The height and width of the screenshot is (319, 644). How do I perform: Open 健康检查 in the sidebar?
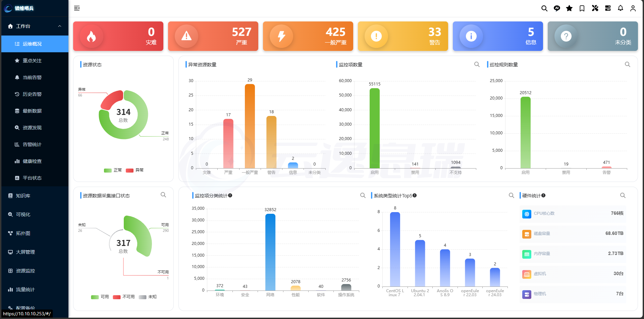point(35,161)
